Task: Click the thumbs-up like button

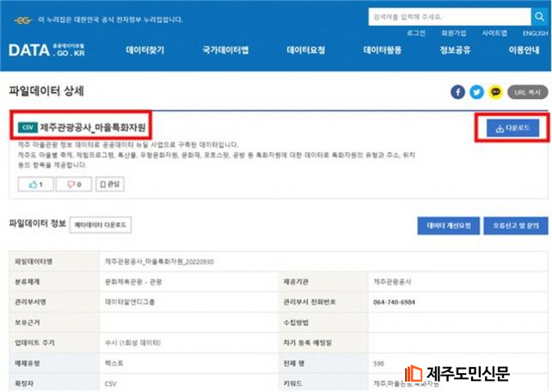Action: click(36, 184)
